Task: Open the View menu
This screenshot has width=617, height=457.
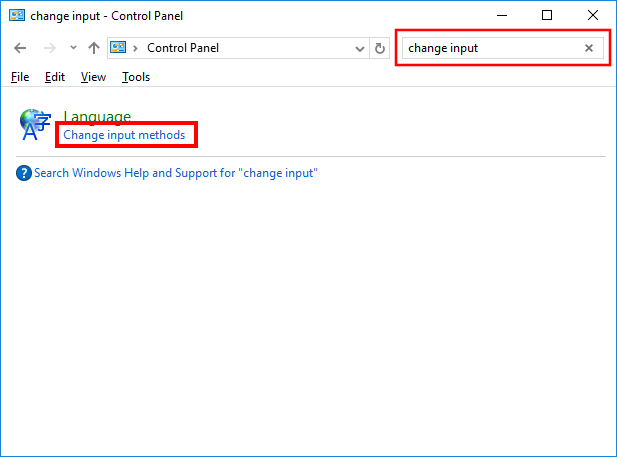Action: coord(93,77)
